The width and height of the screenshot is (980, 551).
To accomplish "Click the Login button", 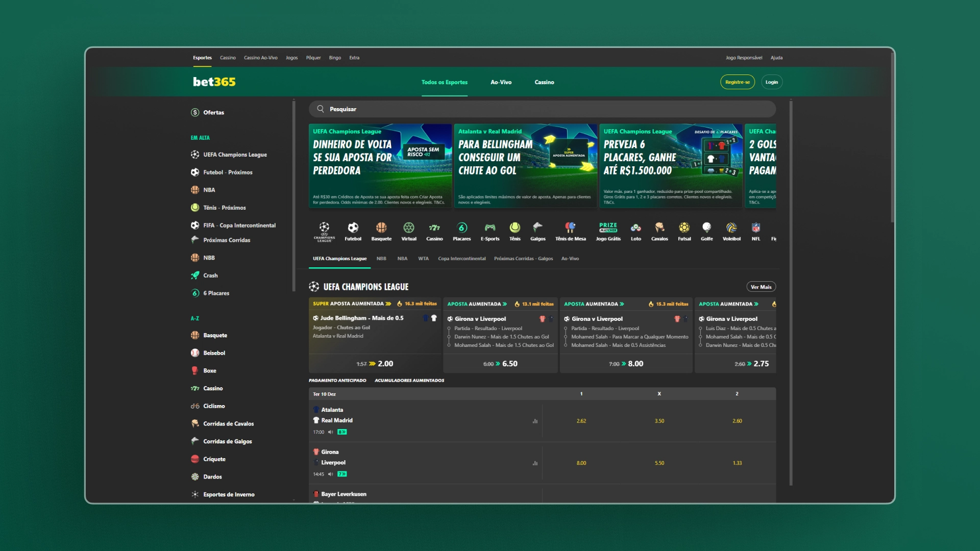I will 771,82.
